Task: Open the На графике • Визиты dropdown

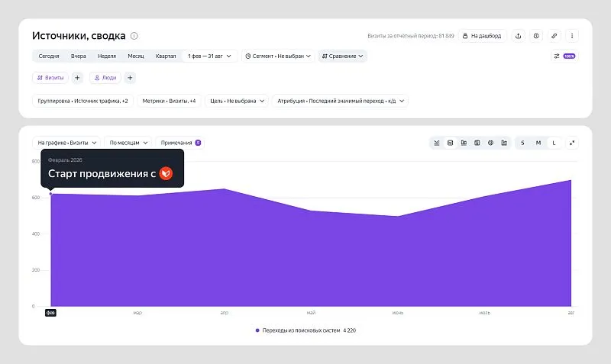Action: 66,143
